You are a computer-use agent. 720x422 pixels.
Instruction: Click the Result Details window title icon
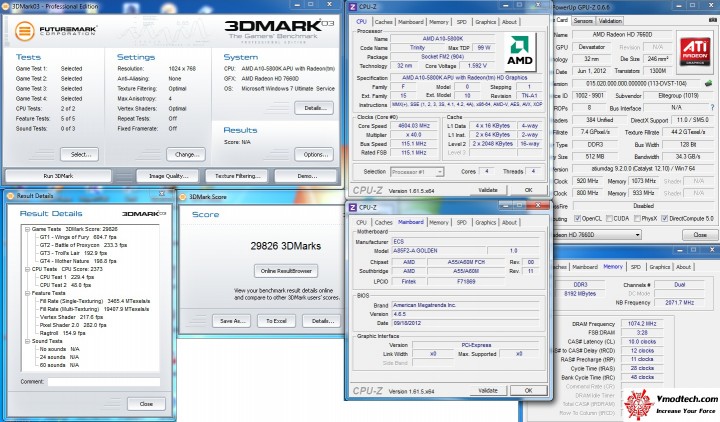click(11, 196)
